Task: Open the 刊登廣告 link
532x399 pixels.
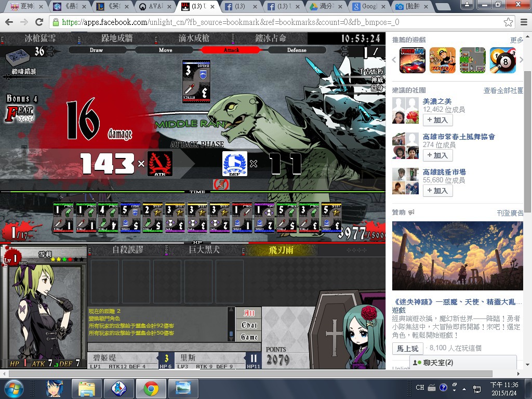Action: [x=510, y=212]
